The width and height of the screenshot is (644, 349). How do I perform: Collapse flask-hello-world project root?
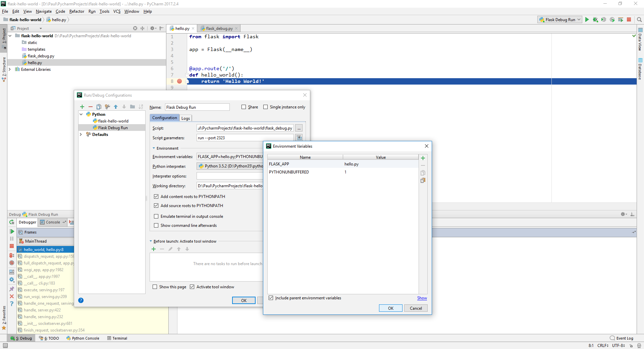coord(10,36)
